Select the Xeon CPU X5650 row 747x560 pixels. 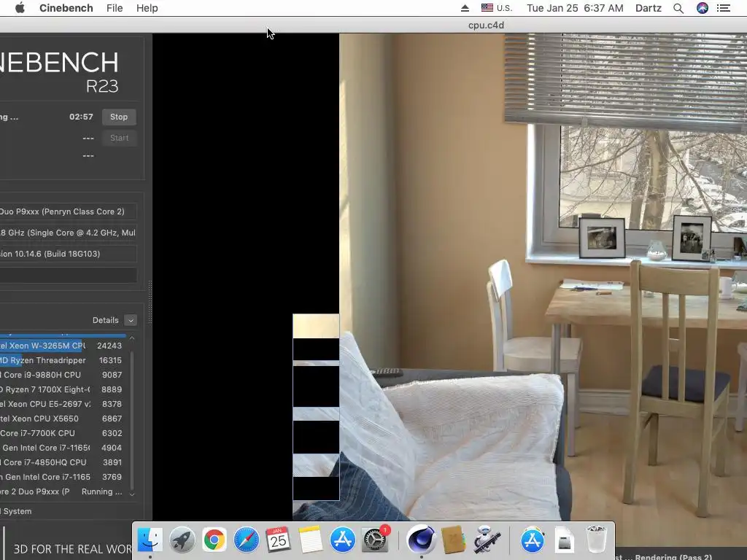[x=63, y=419]
